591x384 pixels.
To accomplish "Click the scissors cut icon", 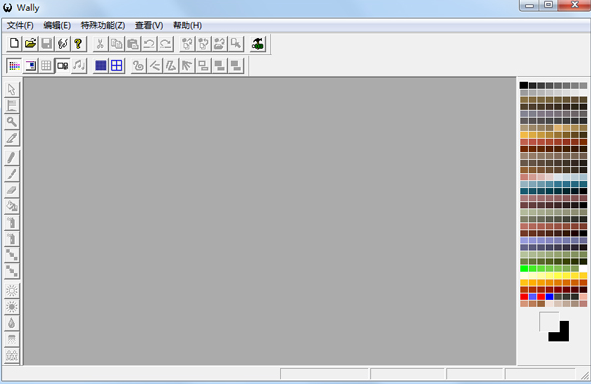I will pyautogui.click(x=100, y=44).
